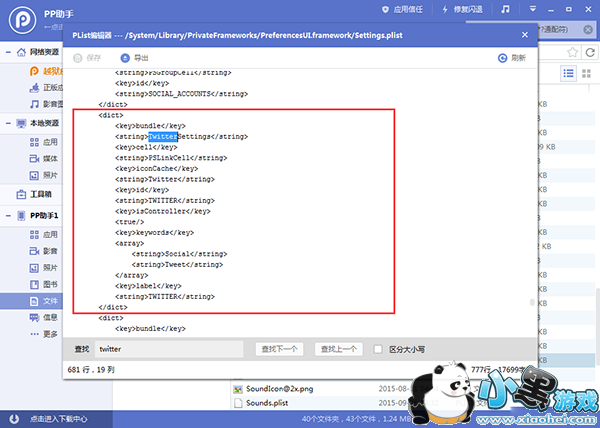This screenshot has width=600, height=428.
Task: Select 媒体 under 本地资源
Action: pos(43,158)
